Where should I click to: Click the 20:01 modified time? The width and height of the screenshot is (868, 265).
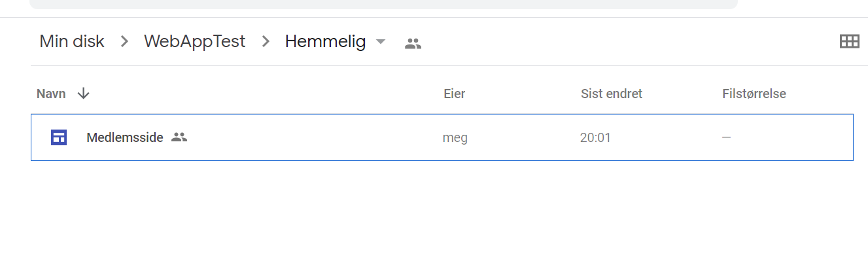coord(595,137)
